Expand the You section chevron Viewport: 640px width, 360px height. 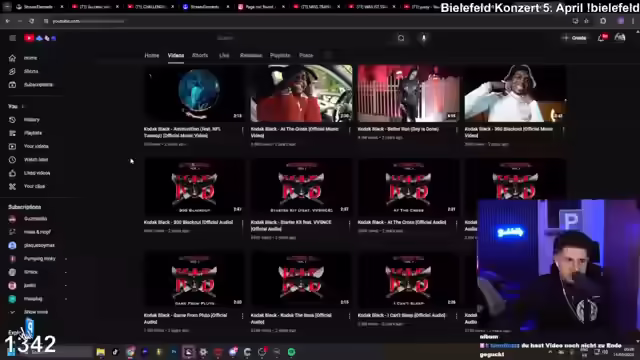pyautogui.click(x=22, y=107)
